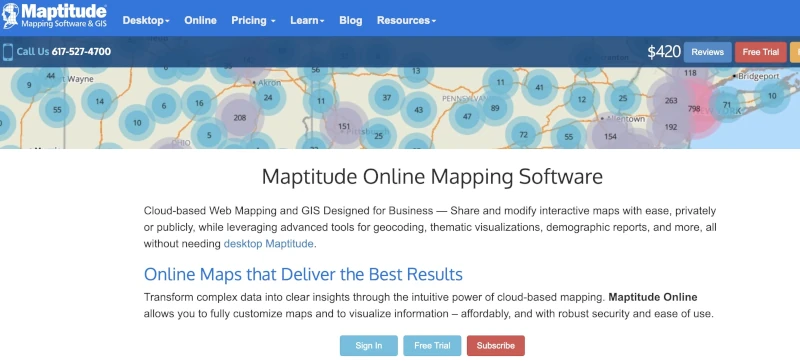Open the Blog menu item
800x361 pixels.
click(351, 20)
